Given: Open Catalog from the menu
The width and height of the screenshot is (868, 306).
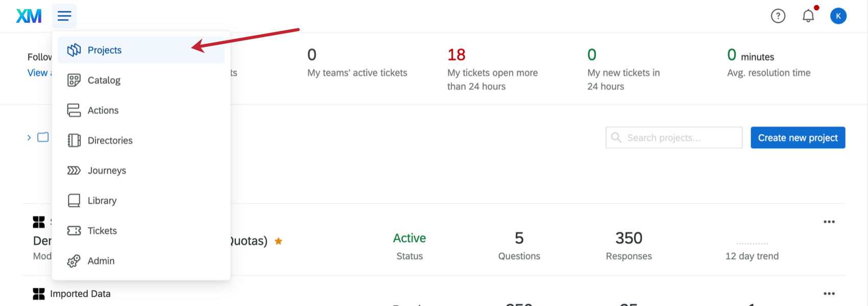Looking at the screenshot, I should [x=141, y=80].
